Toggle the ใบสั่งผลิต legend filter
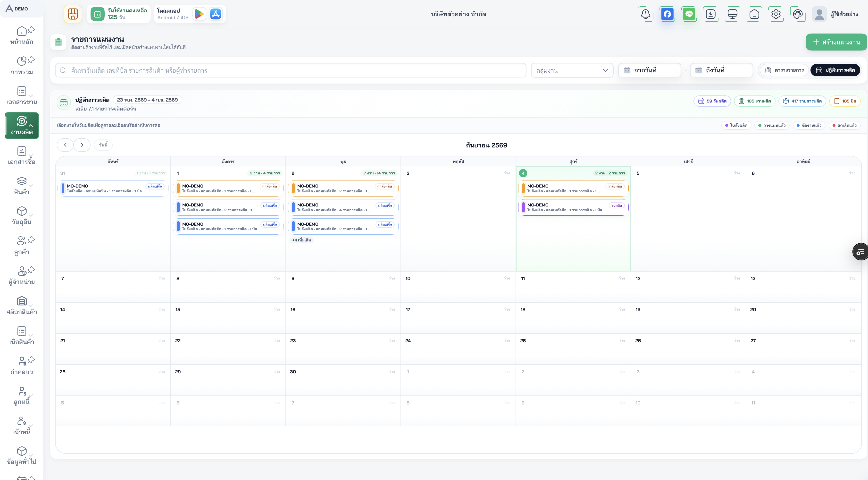868x480 pixels. tap(736, 126)
